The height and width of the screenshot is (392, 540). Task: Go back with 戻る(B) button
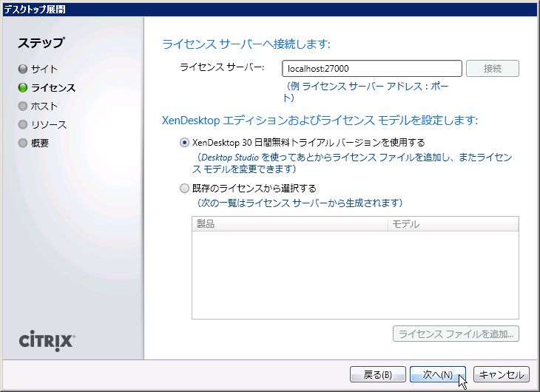coord(378,374)
